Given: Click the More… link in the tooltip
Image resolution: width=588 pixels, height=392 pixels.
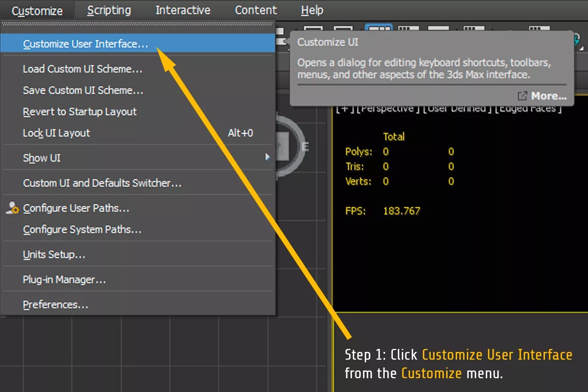Looking at the screenshot, I should pos(542,96).
